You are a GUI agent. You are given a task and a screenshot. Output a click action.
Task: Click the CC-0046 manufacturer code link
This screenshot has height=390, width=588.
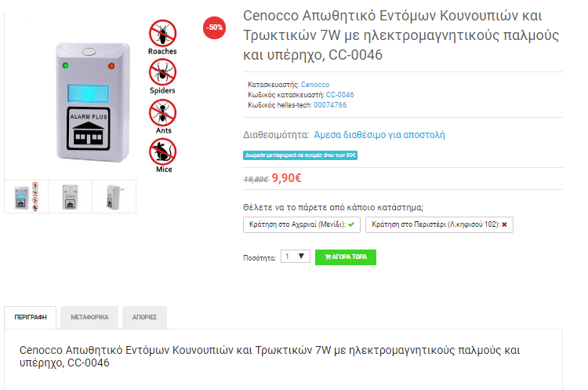point(339,95)
